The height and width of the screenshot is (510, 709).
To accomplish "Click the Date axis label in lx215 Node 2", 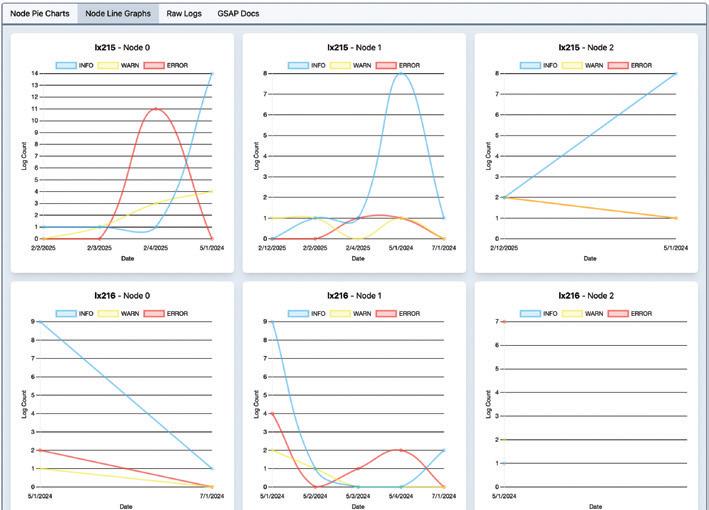I will 590,259.
